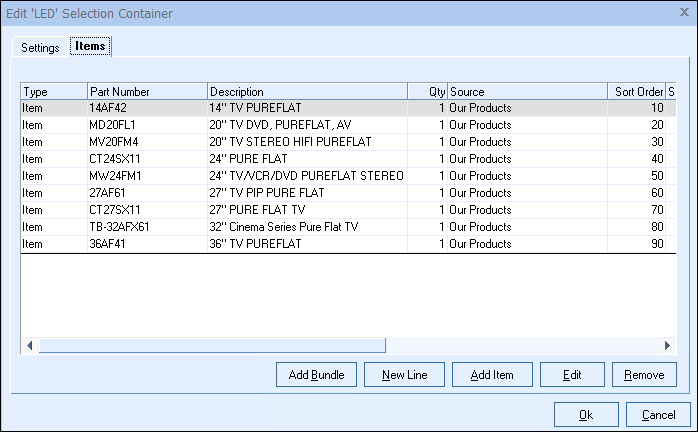The height and width of the screenshot is (432, 698).
Task: Confirm changes with the Ok button
Action: click(x=585, y=415)
